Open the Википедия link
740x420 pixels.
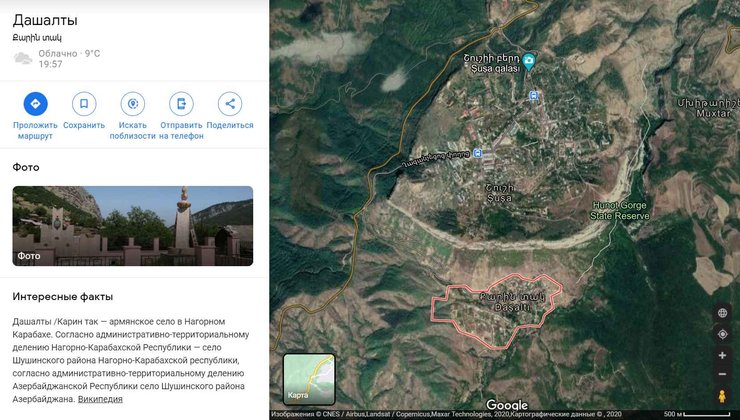coord(100,399)
